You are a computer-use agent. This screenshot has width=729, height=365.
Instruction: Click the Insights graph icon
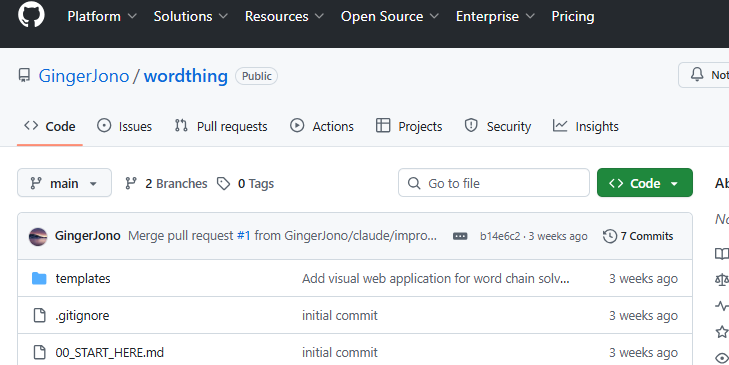560,126
